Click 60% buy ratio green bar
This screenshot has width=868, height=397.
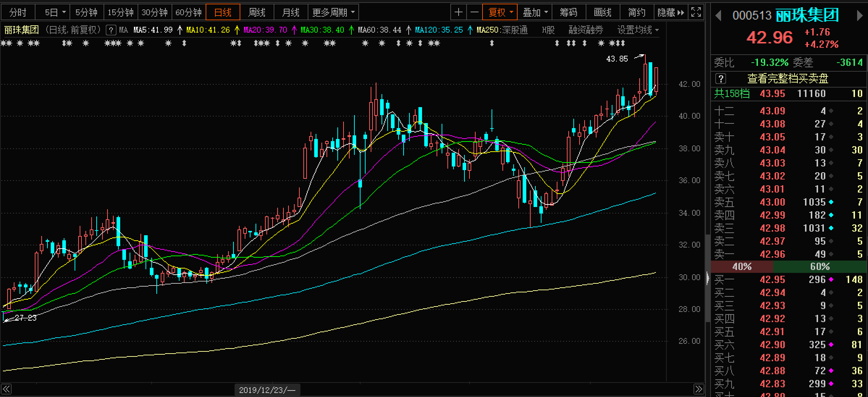820,267
